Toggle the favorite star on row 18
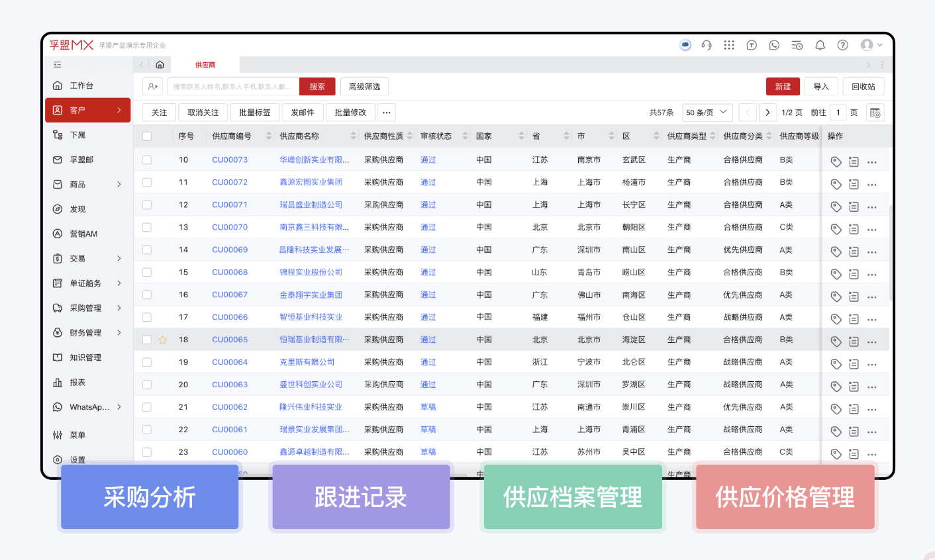The image size is (935, 560). click(162, 339)
